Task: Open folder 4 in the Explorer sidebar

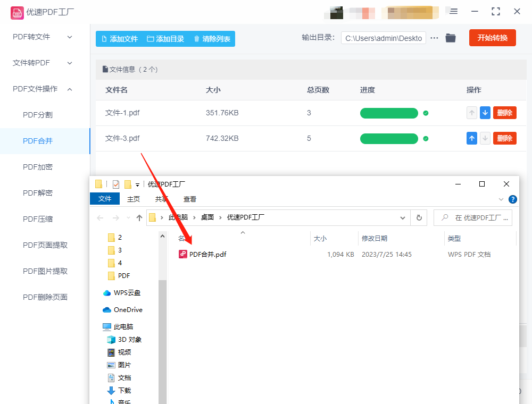Action: coord(115,263)
